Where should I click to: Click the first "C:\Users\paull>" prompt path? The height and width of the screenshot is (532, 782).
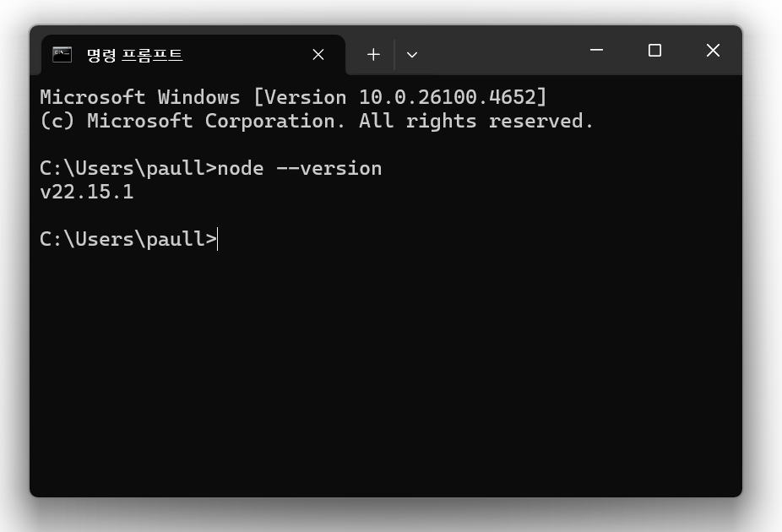(x=128, y=169)
